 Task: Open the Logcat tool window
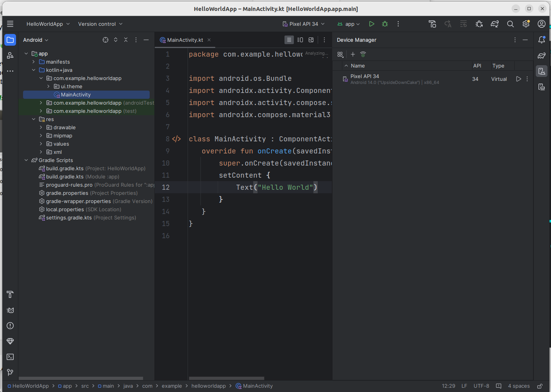click(x=10, y=310)
